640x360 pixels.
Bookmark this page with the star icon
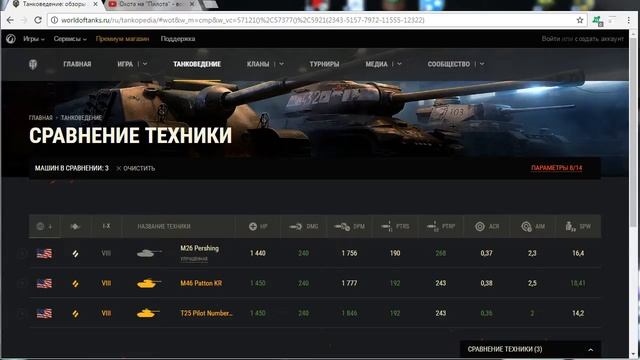pos(580,20)
